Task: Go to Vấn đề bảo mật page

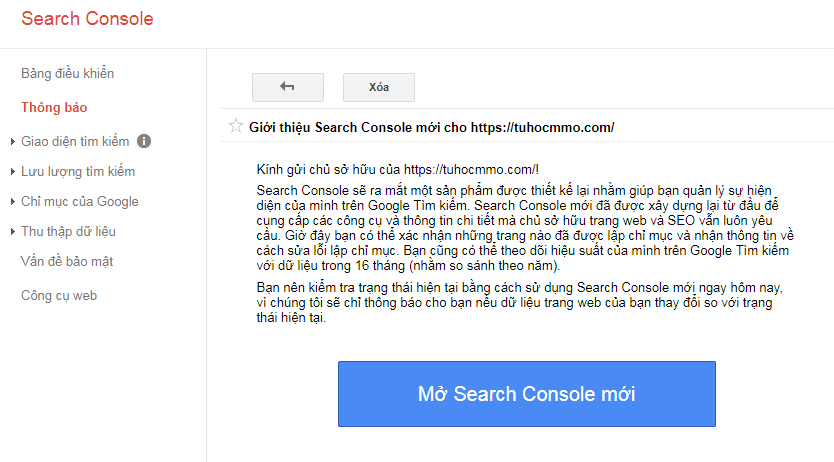Action: pyautogui.click(x=67, y=262)
